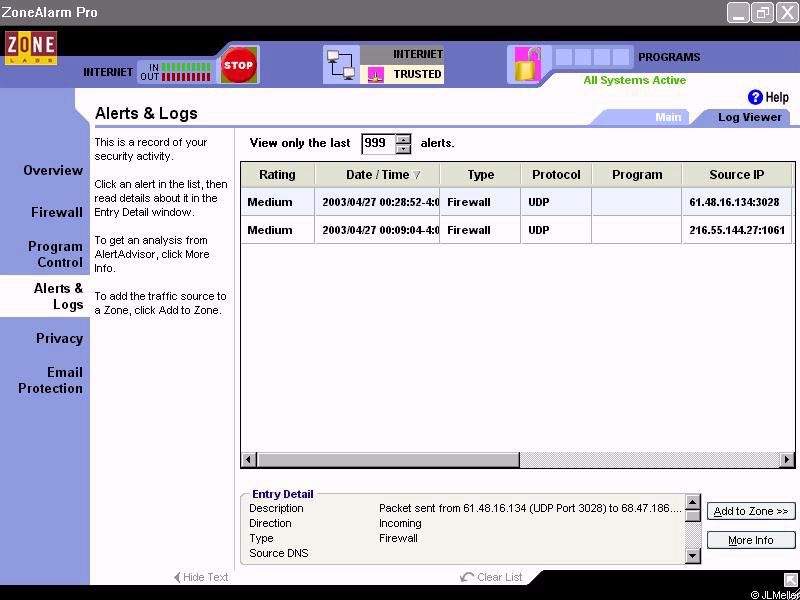Image resolution: width=800 pixels, height=600 pixels.
Task: Click the Entry Detail scroll up arrow
Action: click(x=692, y=502)
